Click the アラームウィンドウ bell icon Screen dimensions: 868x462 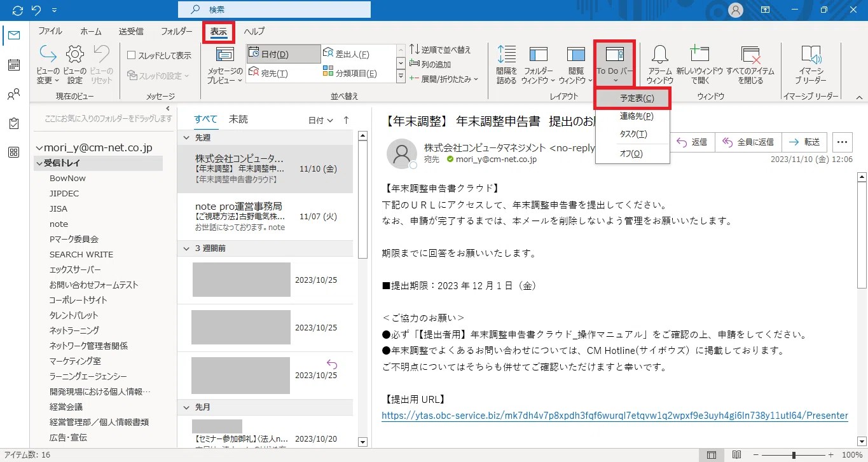660,55
